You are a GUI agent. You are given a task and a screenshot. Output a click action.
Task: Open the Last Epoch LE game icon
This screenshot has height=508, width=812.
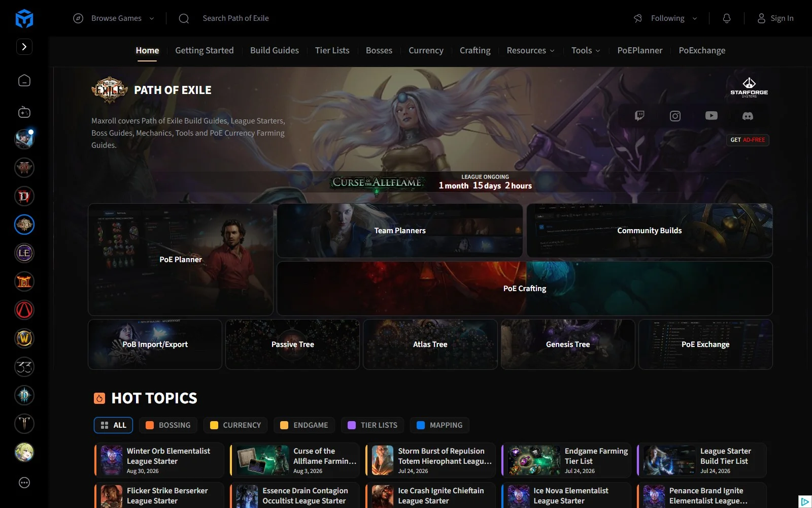(24, 253)
